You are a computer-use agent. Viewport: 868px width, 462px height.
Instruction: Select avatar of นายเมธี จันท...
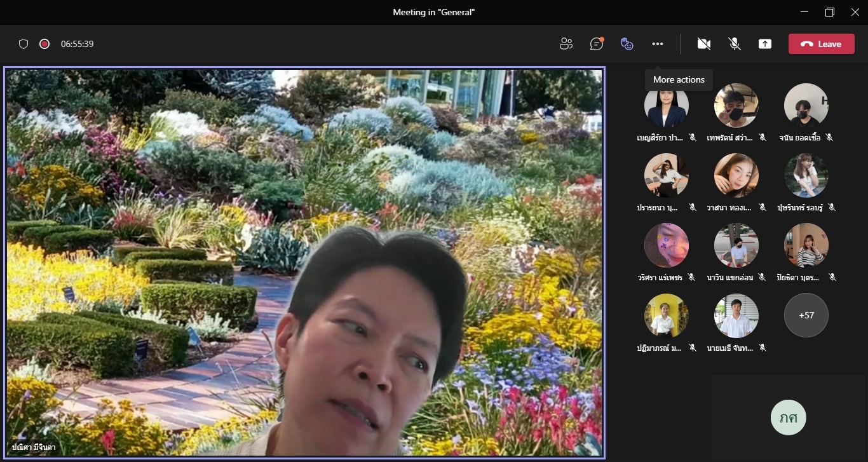coord(736,315)
